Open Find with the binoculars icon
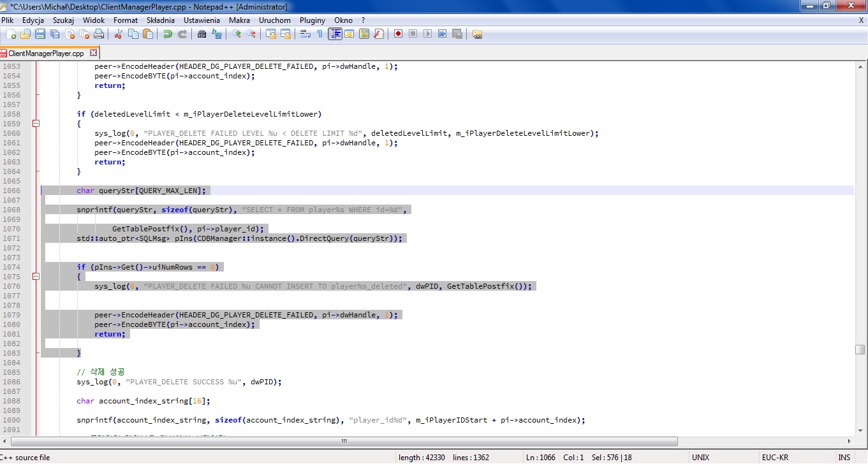Viewport: 868px width, 464px height. pos(202,34)
